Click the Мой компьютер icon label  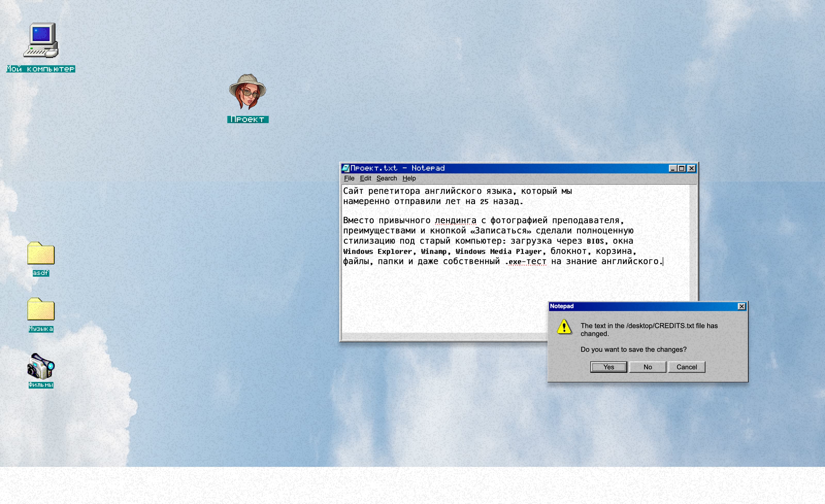click(x=41, y=69)
